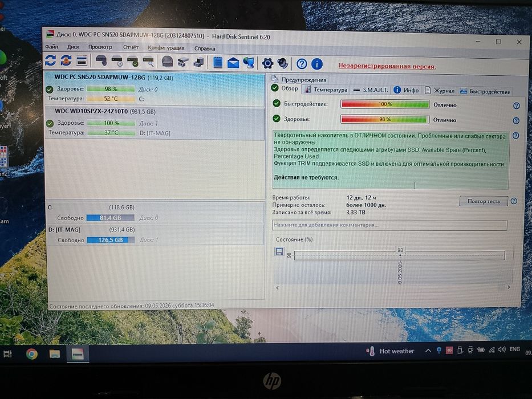Click the 100 % Быстродействие performance bar

coord(385,104)
